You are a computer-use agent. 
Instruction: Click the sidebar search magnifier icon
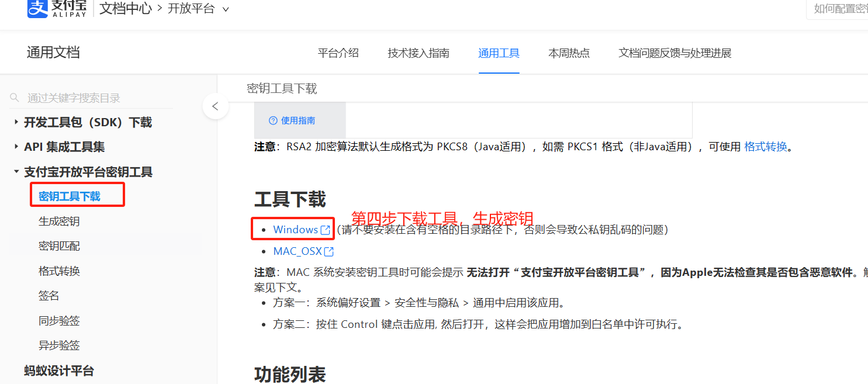(x=15, y=98)
